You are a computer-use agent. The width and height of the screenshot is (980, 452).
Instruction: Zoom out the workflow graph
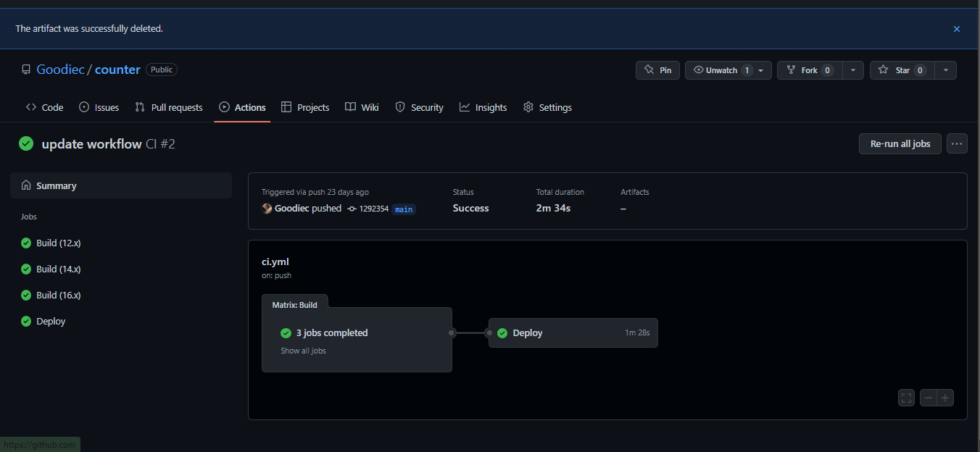pyautogui.click(x=929, y=398)
